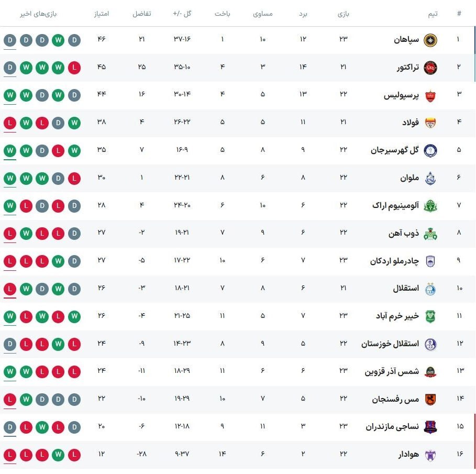This screenshot has height=474, width=476.
Task: Click the برد column header
Action: [x=303, y=14]
